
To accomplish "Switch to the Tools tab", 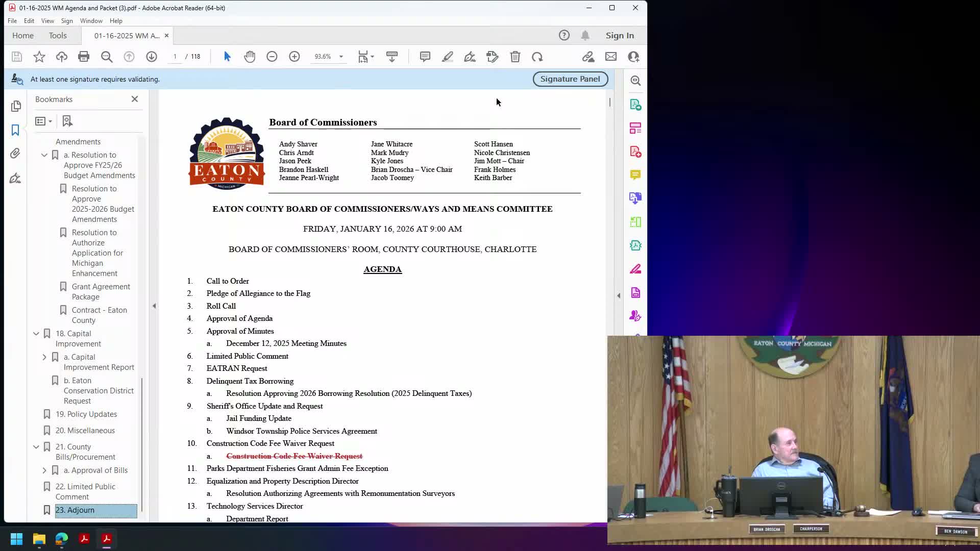I will 58,35.
